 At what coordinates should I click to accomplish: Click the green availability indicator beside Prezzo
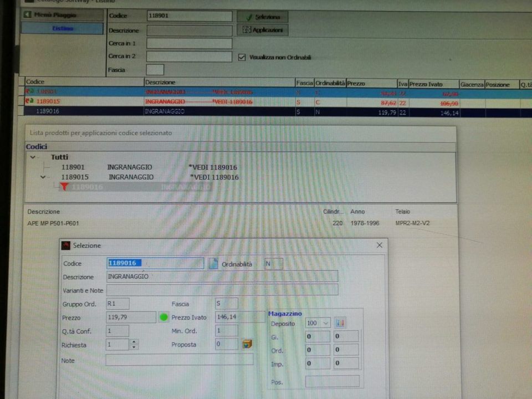pos(163,318)
